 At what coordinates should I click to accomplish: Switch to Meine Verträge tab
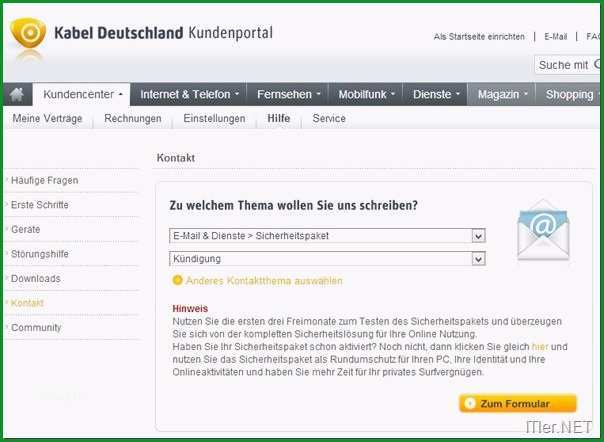tap(47, 118)
